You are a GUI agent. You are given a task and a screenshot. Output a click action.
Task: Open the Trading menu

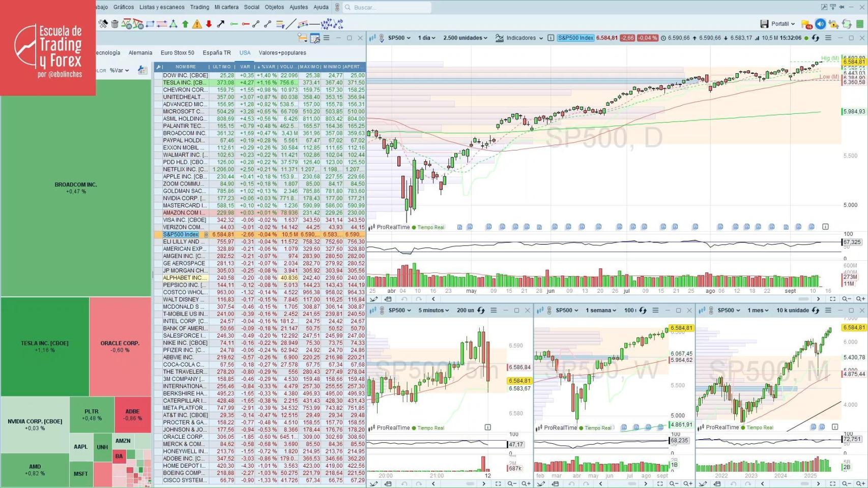[199, 7]
